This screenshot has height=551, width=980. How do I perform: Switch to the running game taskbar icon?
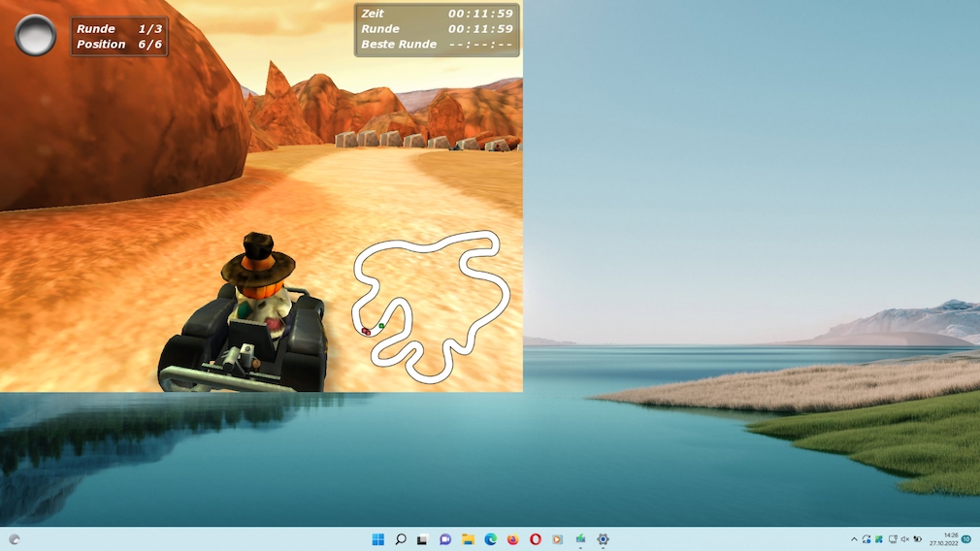[x=580, y=539]
